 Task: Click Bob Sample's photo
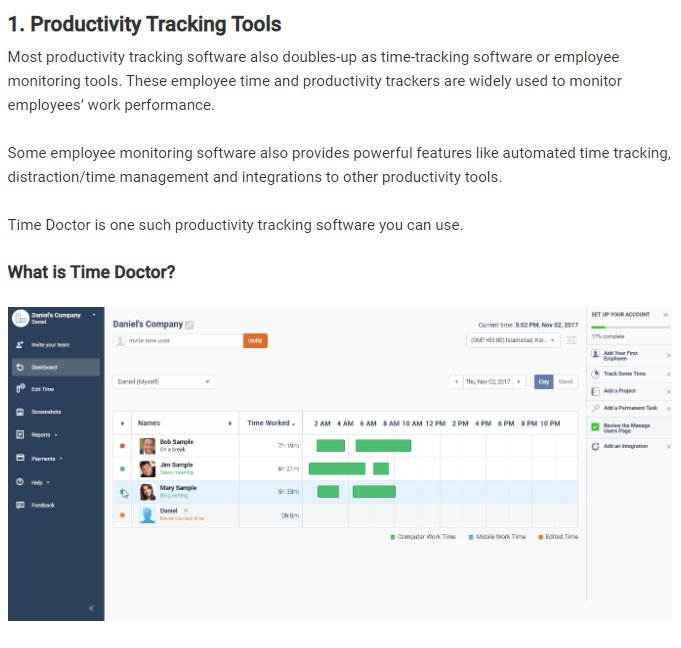148,446
